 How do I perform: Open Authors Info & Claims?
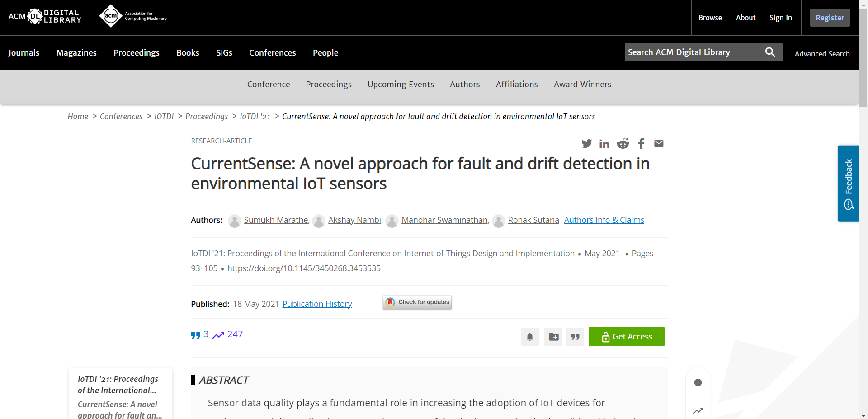604,220
